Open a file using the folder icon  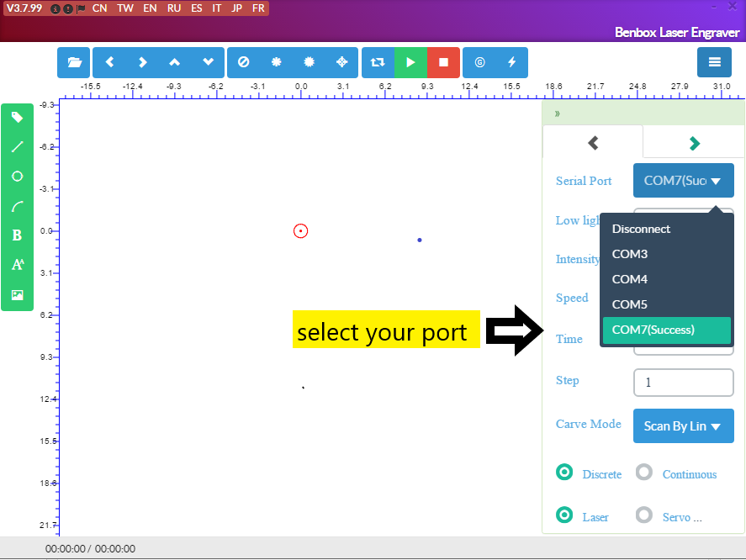click(x=73, y=62)
